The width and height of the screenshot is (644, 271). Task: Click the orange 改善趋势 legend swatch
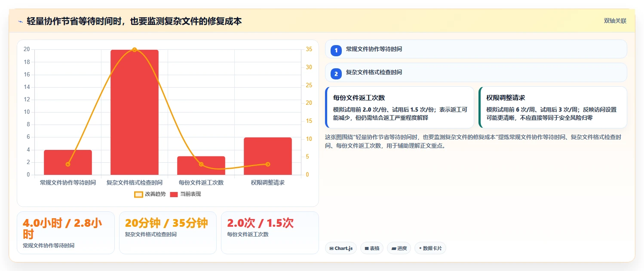(138, 194)
